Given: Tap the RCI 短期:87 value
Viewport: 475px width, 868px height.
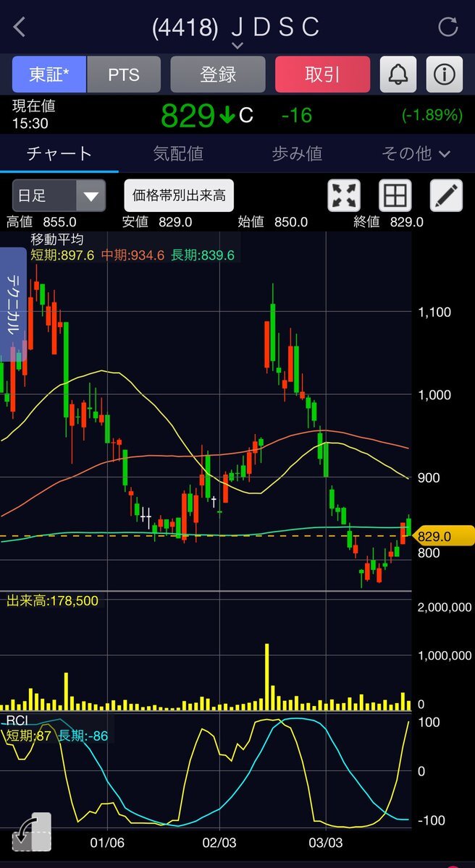Looking at the screenshot, I should [29, 736].
